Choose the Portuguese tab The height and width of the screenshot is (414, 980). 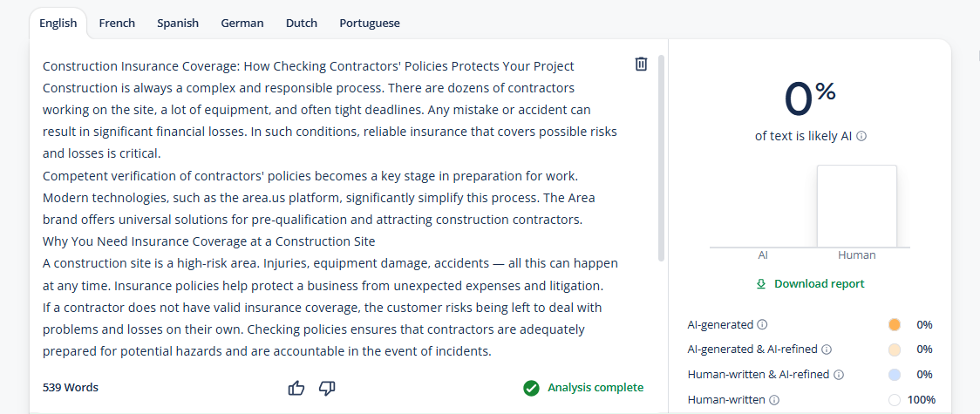370,24
